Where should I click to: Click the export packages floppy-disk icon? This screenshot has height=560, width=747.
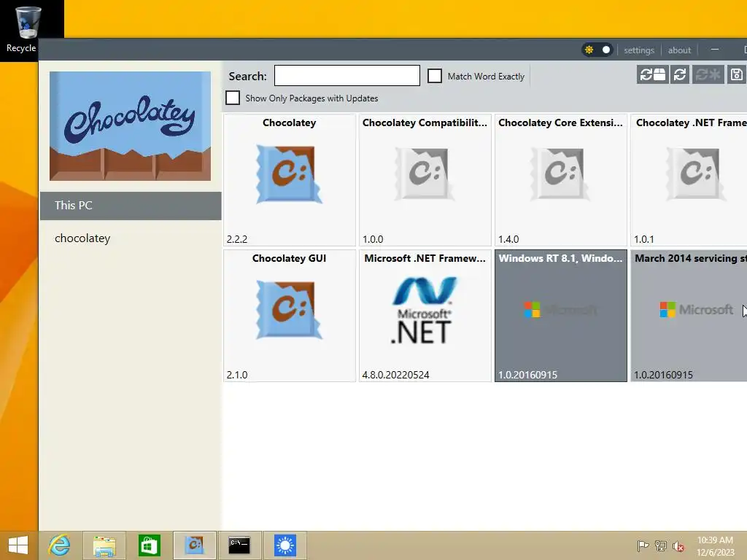(x=737, y=75)
